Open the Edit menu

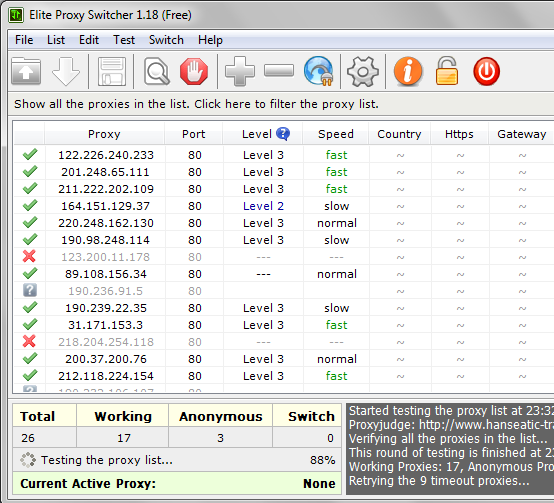click(x=89, y=40)
